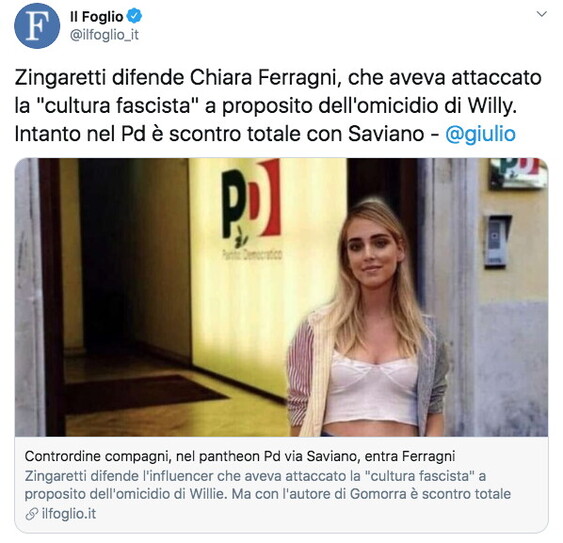Follow the ilfoglio.it domain link
563x543 pixels.
[x=69, y=514]
